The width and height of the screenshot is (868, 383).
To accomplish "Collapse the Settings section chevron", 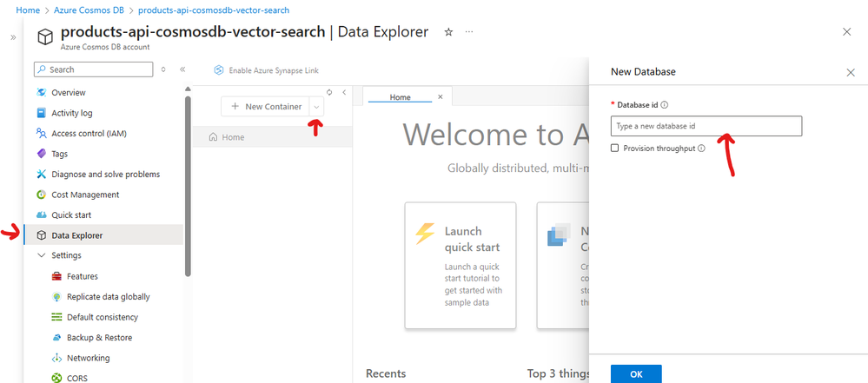I will pos(41,255).
